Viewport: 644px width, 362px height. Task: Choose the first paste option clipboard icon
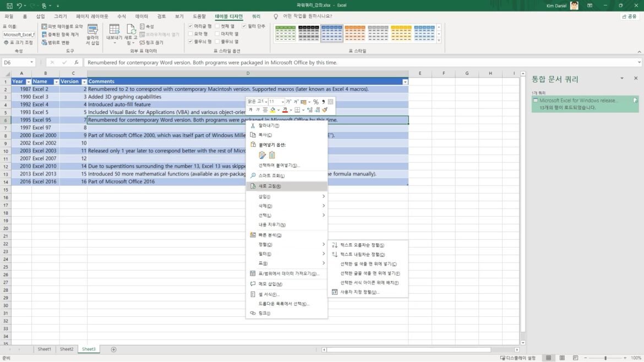pyautogui.click(x=263, y=155)
